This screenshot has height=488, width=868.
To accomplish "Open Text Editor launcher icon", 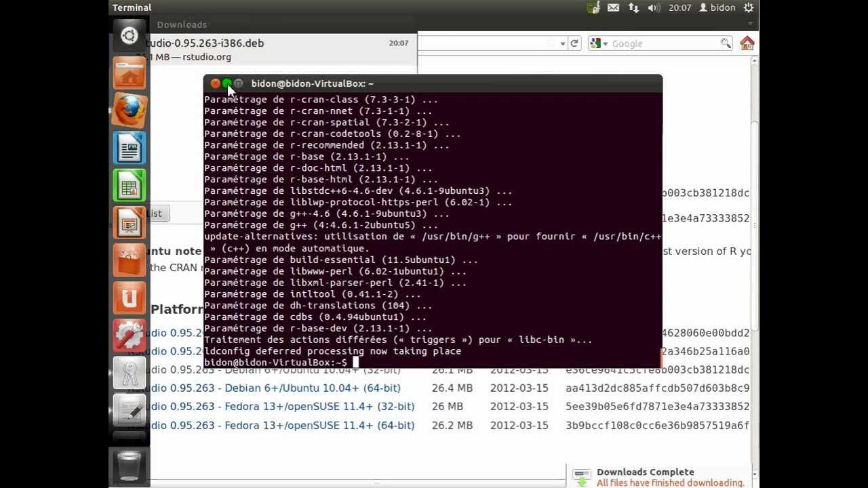I will tap(129, 409).
